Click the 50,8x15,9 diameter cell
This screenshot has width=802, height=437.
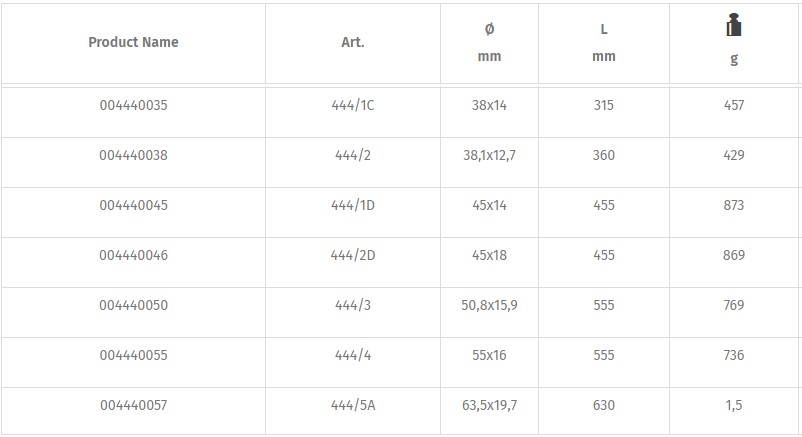[x=489, y=305]
